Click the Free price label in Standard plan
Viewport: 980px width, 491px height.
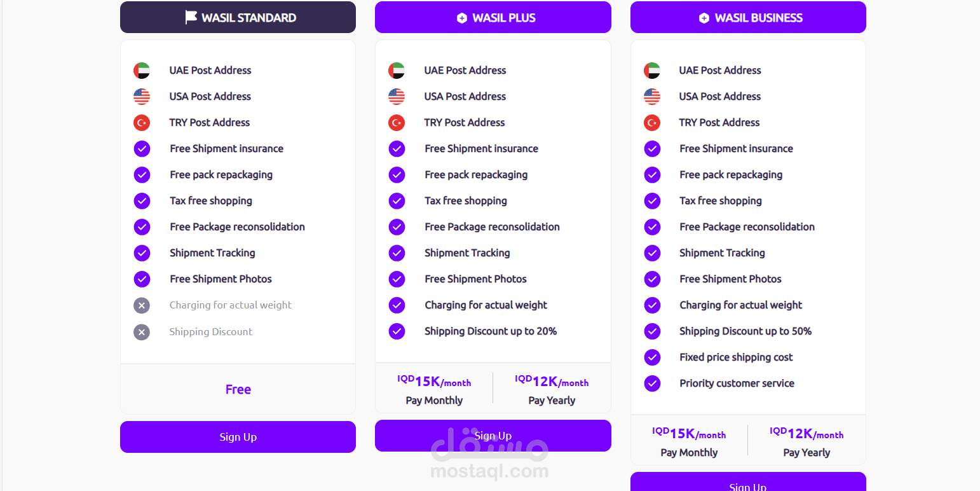(238, 389)
